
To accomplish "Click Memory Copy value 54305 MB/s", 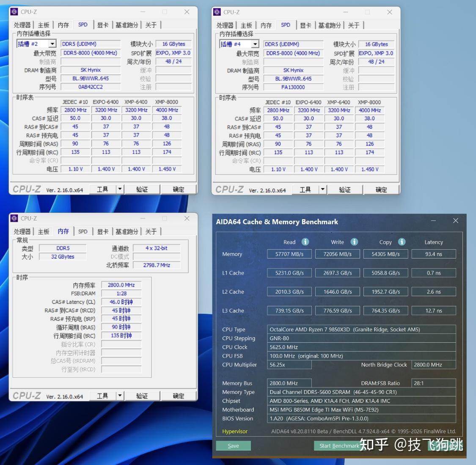I will point(385,254).
